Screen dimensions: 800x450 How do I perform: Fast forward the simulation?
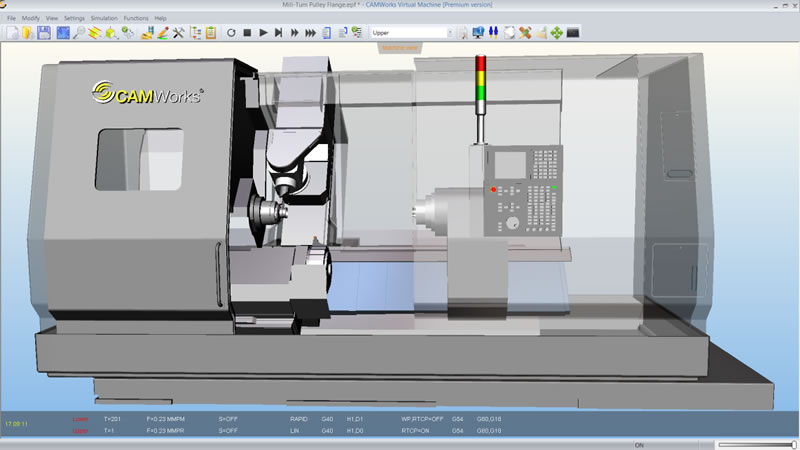[x=294, y=33]
